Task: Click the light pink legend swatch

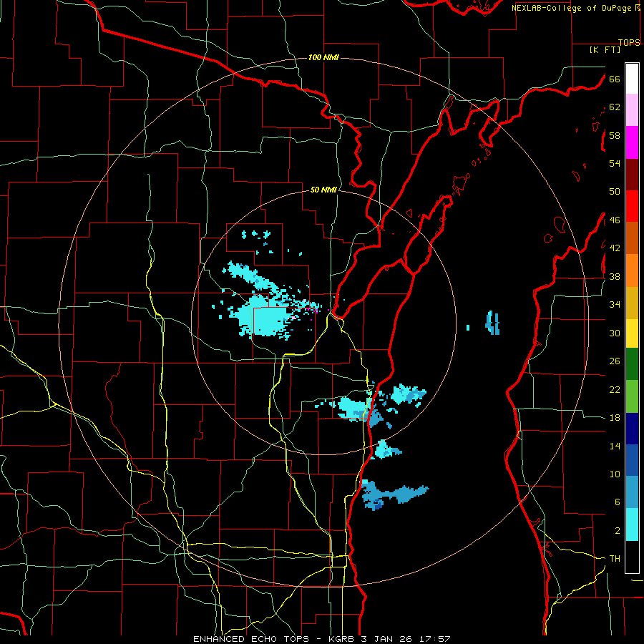Action: [x=632, y=109]
